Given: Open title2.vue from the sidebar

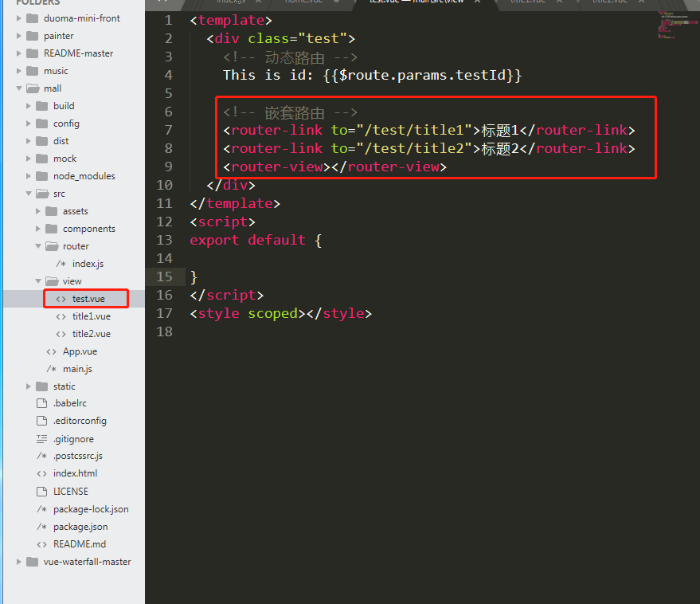Looking at the screenshot, I should tap(91, 334).
